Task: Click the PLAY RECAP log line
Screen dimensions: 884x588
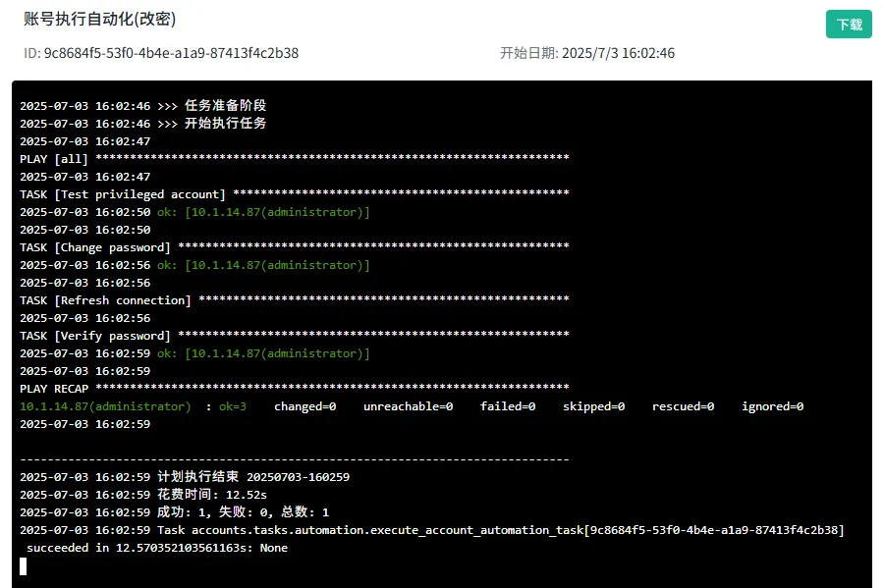Action: (295, 389)
